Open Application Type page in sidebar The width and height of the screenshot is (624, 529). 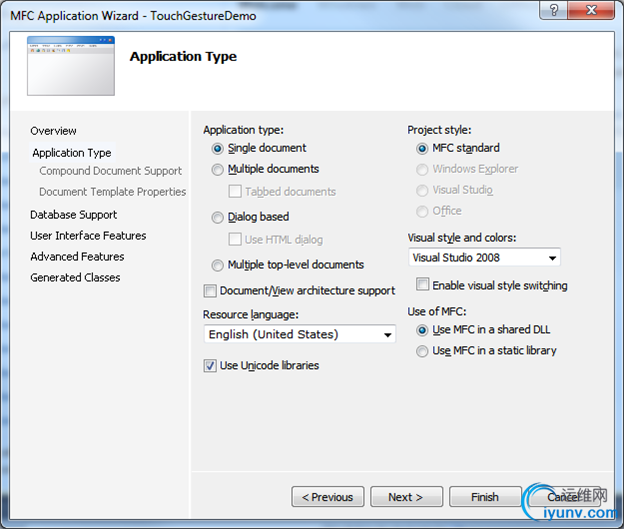[x=72, y=153]
